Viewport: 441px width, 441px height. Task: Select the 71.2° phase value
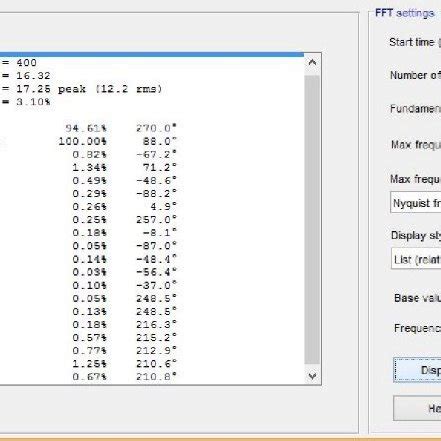point(160,167)
